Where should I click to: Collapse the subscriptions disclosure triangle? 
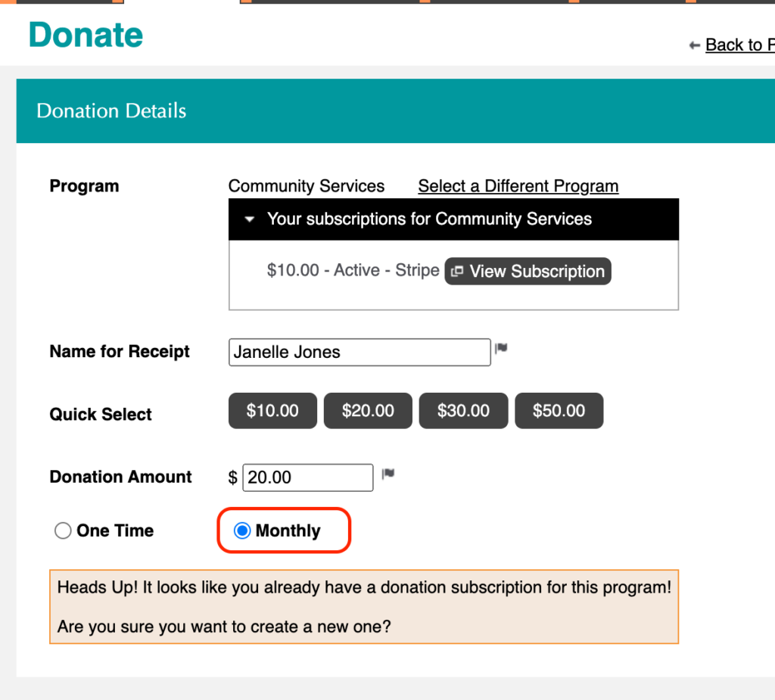[x=250, y=219]
